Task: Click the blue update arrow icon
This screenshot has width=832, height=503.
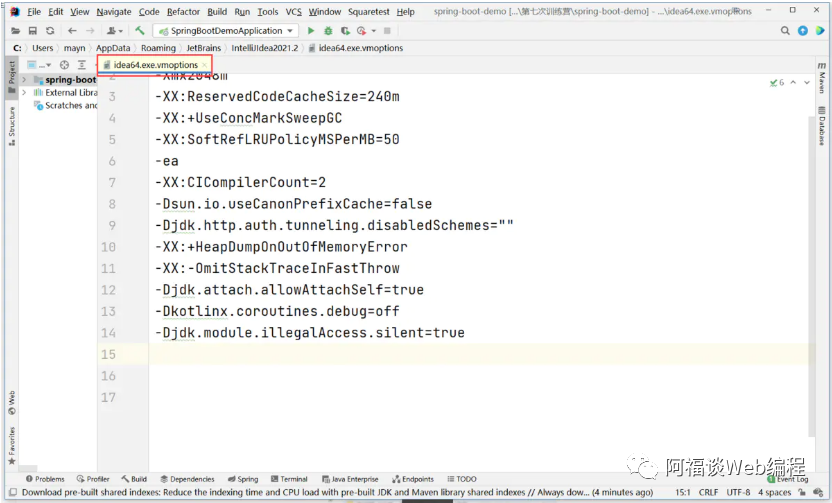Action: point(803,31)
